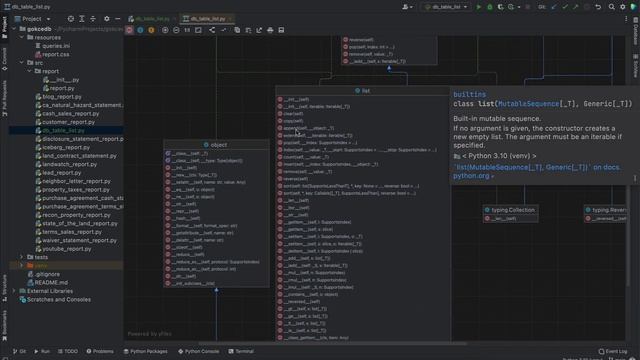Print the diagram
This screenshot has height=360, width=640.
[x=270, y=30]
